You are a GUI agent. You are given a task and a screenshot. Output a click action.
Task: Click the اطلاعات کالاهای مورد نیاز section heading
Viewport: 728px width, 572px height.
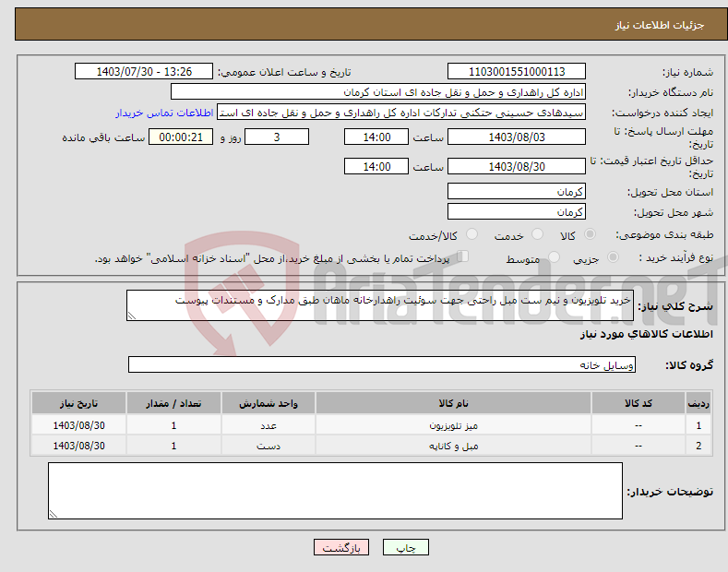pyautogui.click(x=646, y=334)
